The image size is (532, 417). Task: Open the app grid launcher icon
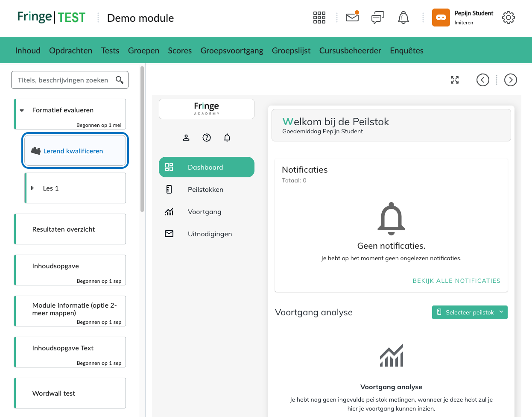click(319, 18)
